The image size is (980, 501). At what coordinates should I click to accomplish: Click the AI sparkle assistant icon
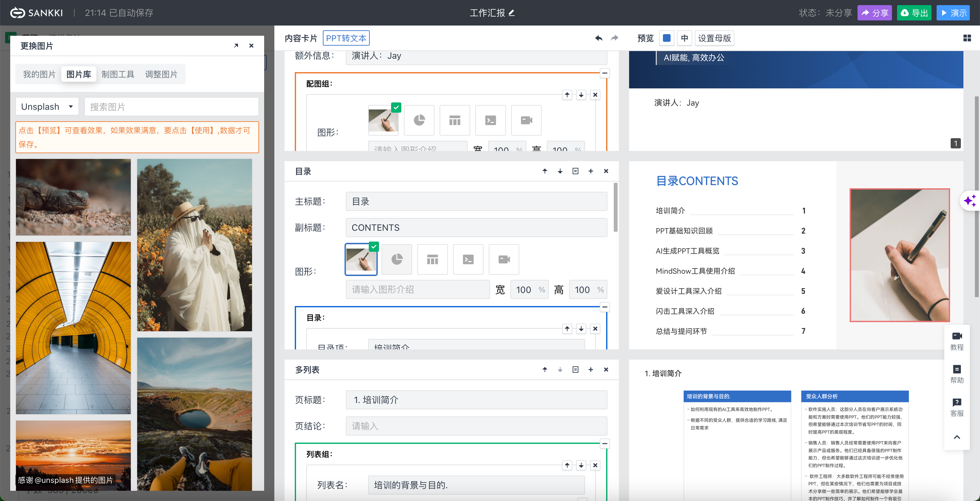[x=970, y=200]
